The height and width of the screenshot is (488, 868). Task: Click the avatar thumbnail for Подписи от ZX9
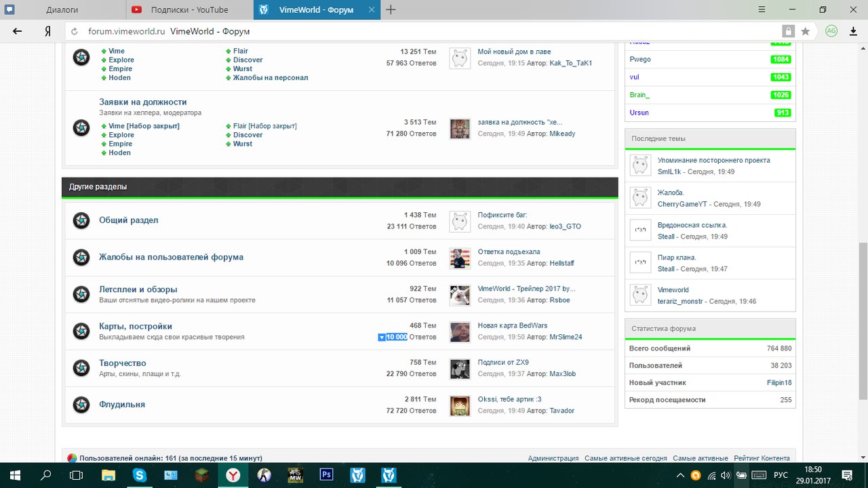coord(460,369)
